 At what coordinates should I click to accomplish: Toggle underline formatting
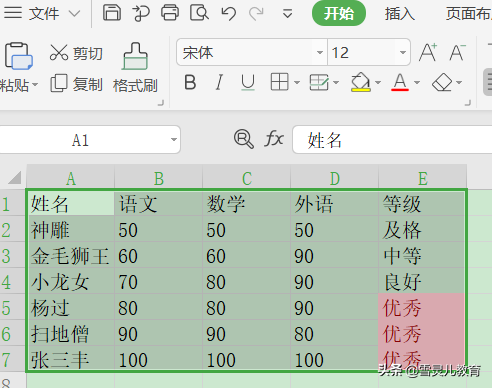tap(248, 82)
